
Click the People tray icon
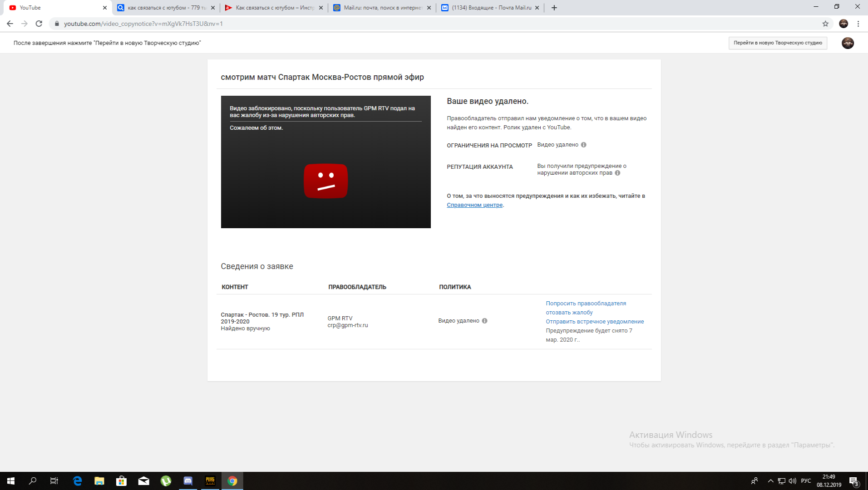[755, 481]
